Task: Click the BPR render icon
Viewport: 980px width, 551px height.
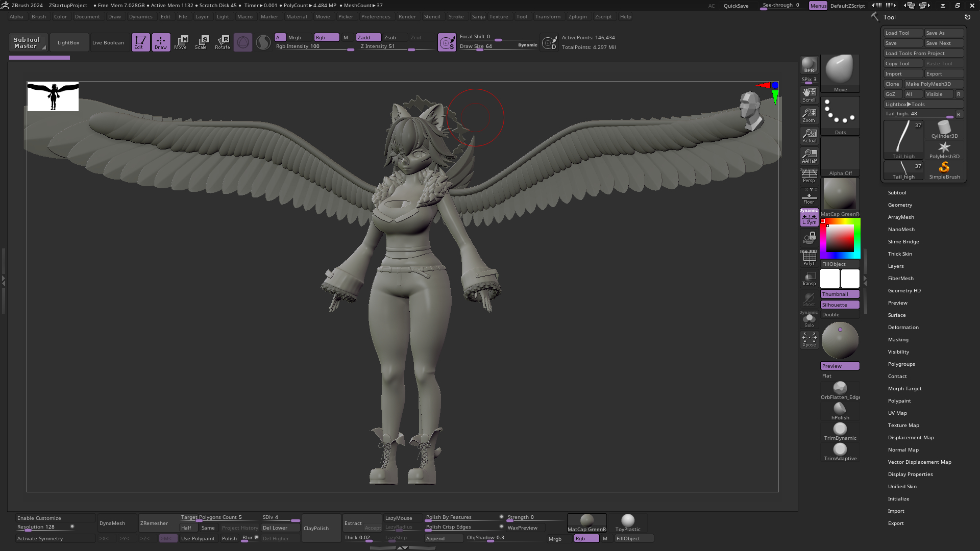Action: tap(809, 65)
